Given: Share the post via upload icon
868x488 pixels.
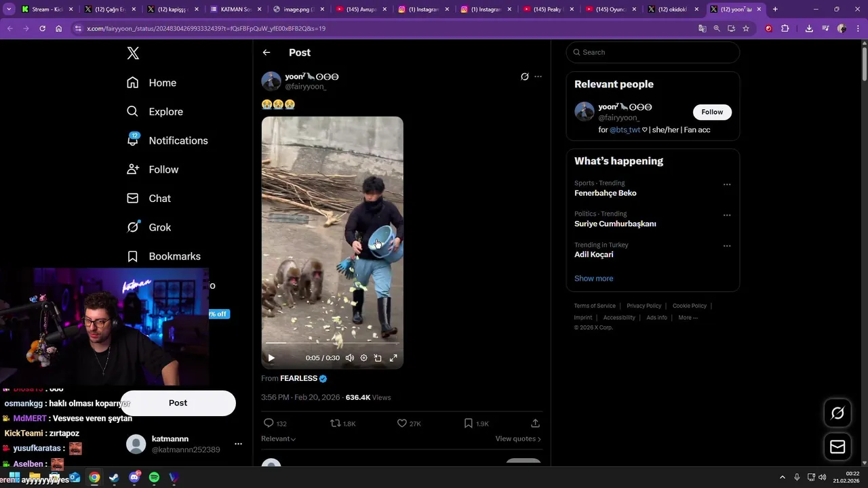Looking at the screenshot, I should click(x=535, y=423).
